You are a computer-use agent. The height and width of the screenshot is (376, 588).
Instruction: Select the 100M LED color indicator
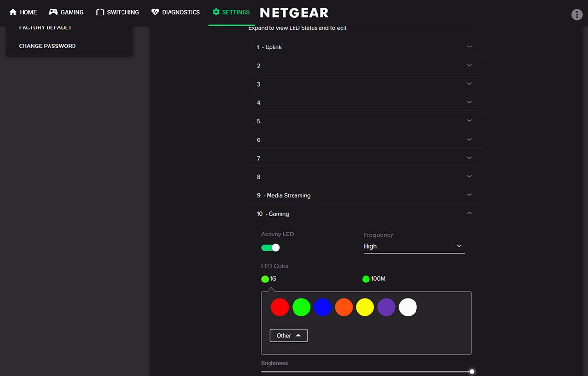point(366,279)
